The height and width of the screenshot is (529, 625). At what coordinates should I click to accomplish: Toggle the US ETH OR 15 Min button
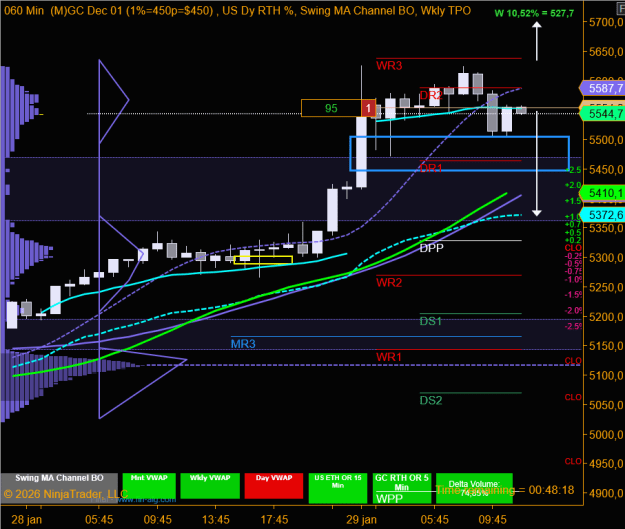[338, 488]
